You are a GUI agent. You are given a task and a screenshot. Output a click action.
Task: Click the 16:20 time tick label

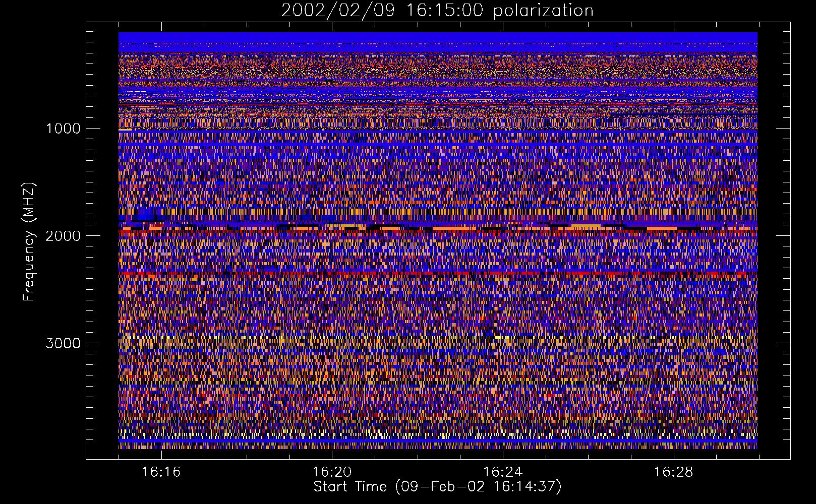tap(332, 472)
